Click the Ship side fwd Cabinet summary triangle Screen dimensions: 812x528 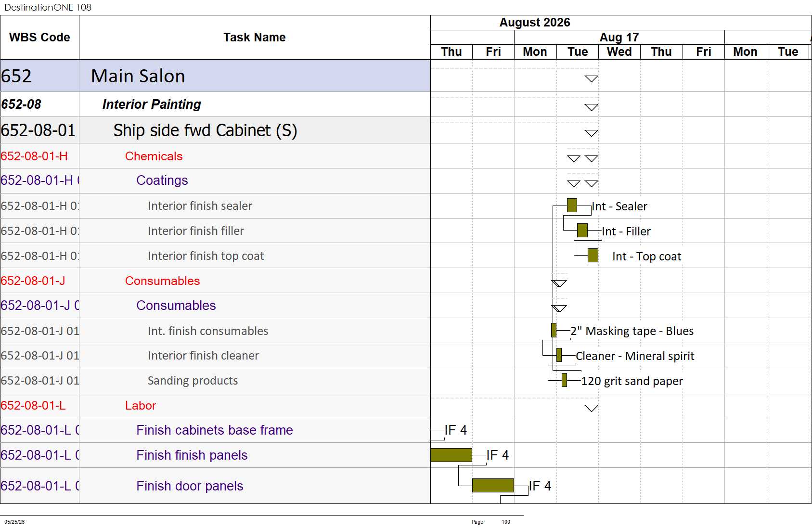coord(591,133)
